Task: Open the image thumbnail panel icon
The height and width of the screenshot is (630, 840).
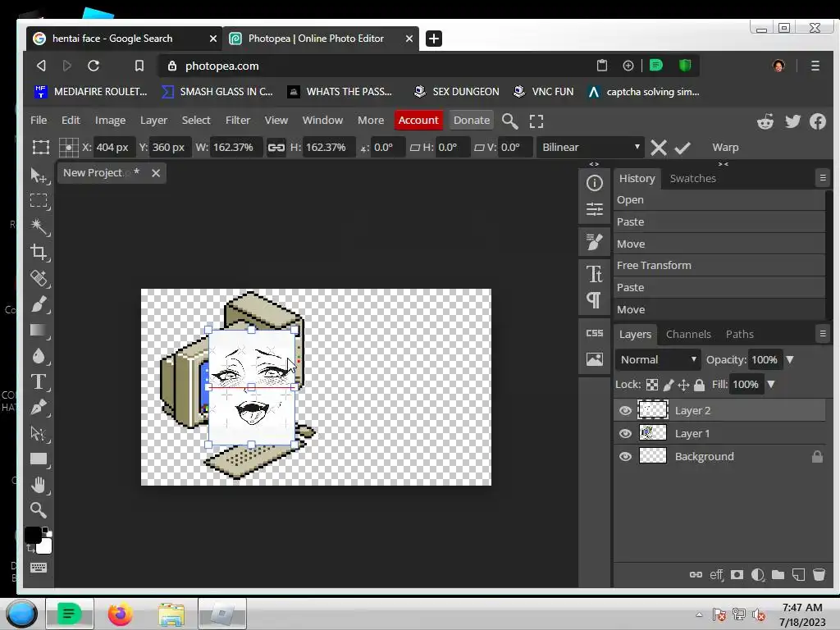Action: point(594,359)
